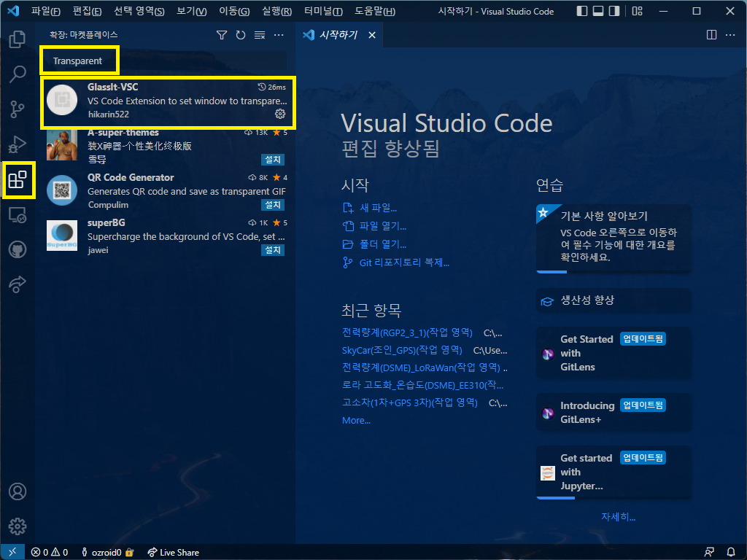Select the 시작하기 editor tab
747x560 pixels.
(338, 35)
